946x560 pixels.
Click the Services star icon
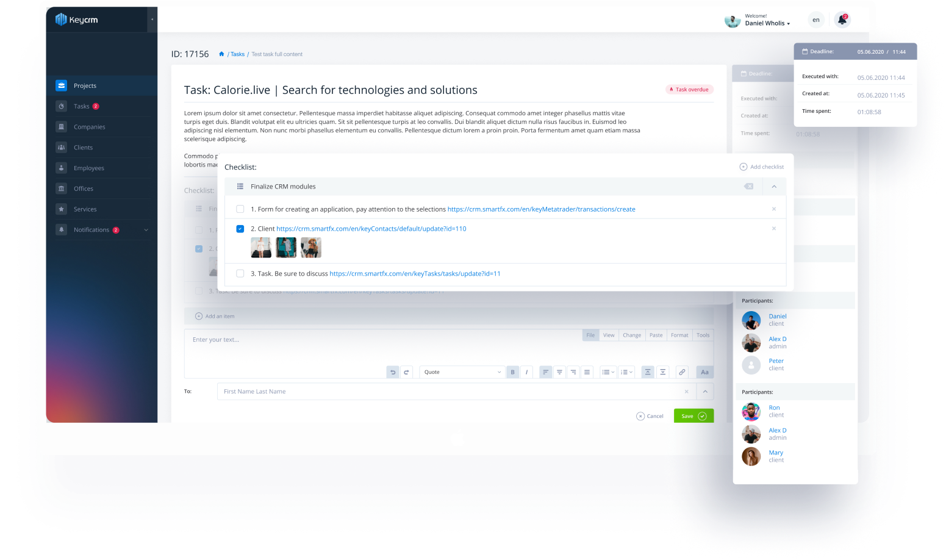coord(61,209)
